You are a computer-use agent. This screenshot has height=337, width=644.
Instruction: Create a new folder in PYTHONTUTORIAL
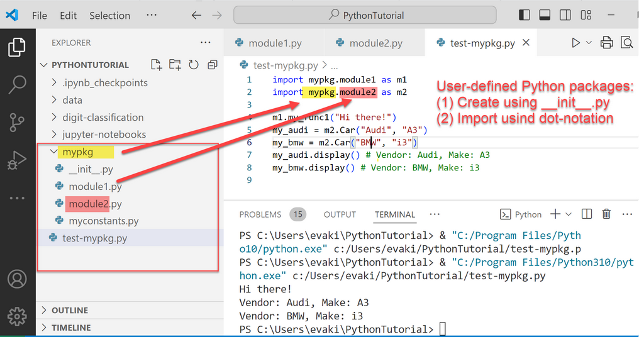pyautogui.click(x=175, y=64)
